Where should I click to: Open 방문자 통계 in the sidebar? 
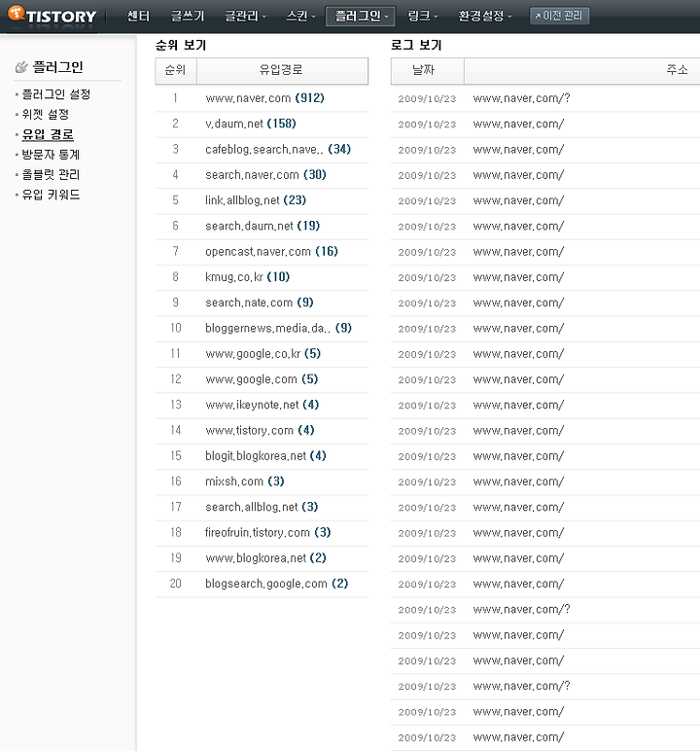51,155
